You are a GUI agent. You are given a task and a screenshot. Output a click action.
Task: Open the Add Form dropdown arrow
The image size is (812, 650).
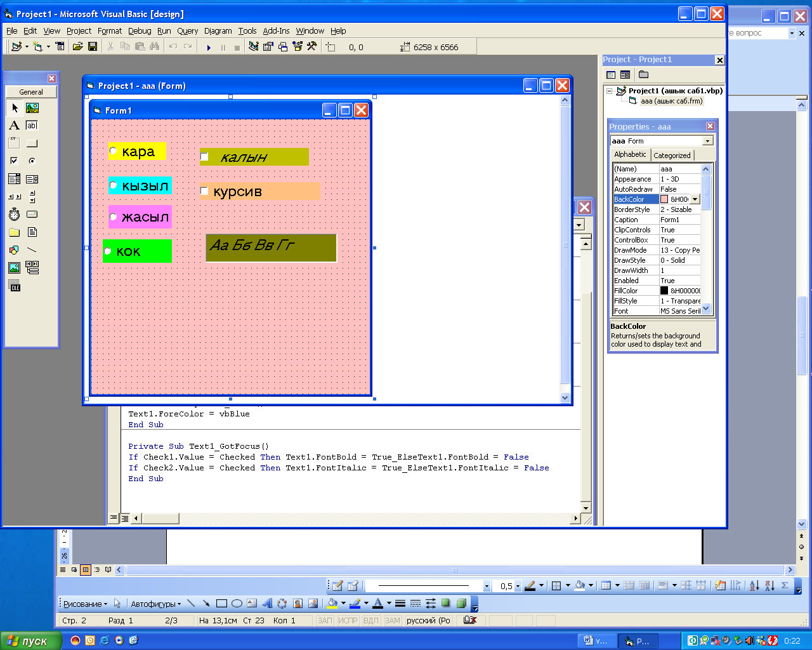(48, 47)
